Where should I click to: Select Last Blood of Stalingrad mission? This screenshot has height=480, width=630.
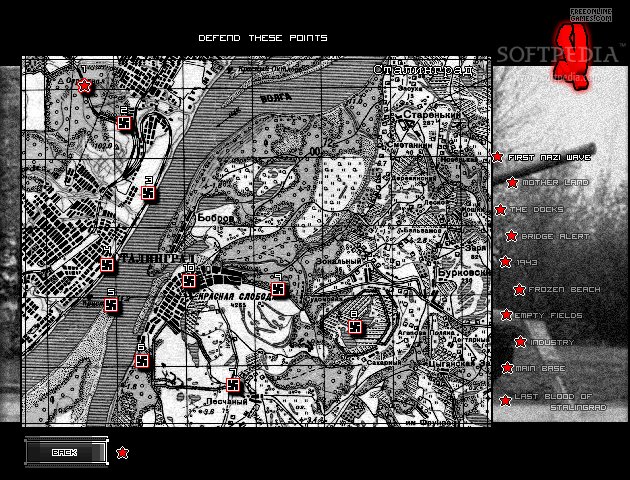click(560, 402)
